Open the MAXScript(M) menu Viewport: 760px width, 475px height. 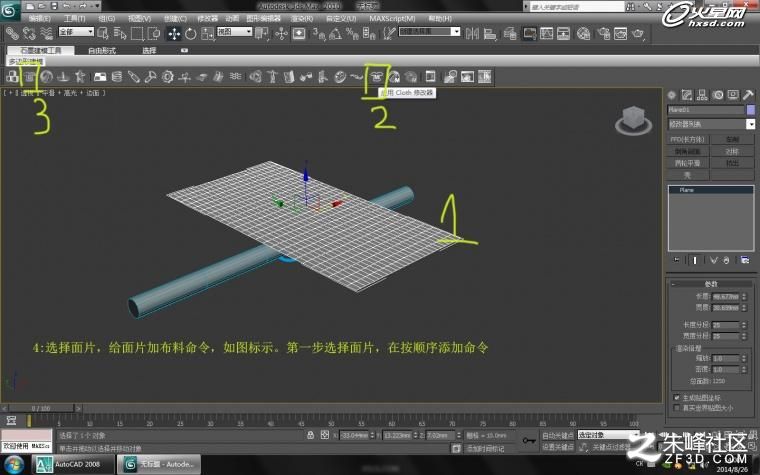click(x=392, y=18)
